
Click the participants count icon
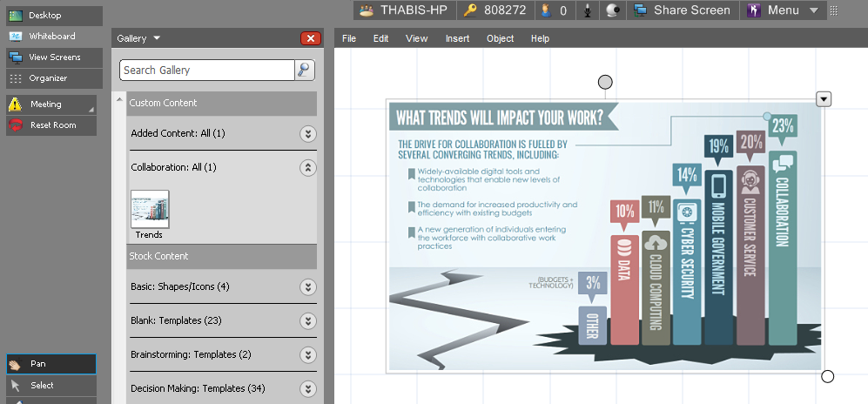pyautogui.click(x=545, y=10)
